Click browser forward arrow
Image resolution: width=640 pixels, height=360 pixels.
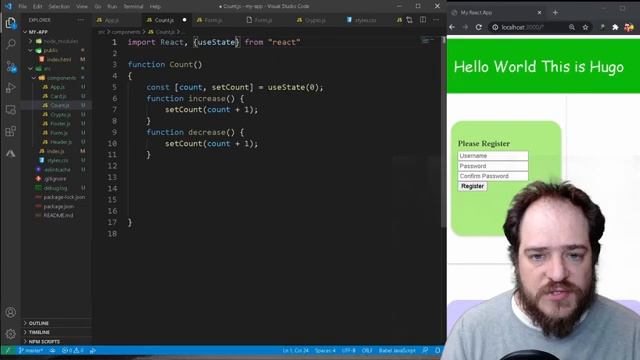pyautogui.click(x=465, y=27)
